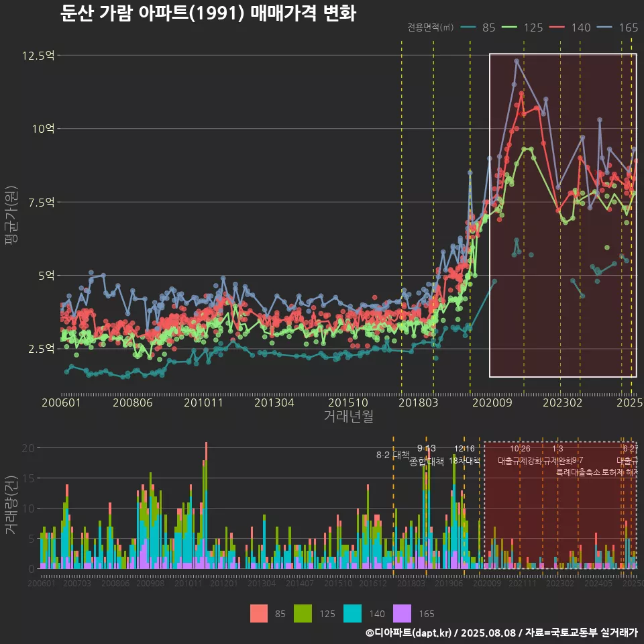The width and height of the screenshot is (644, 644).
Task: Click the 201612 tick on the volume chart
Action: coord(373,583)
